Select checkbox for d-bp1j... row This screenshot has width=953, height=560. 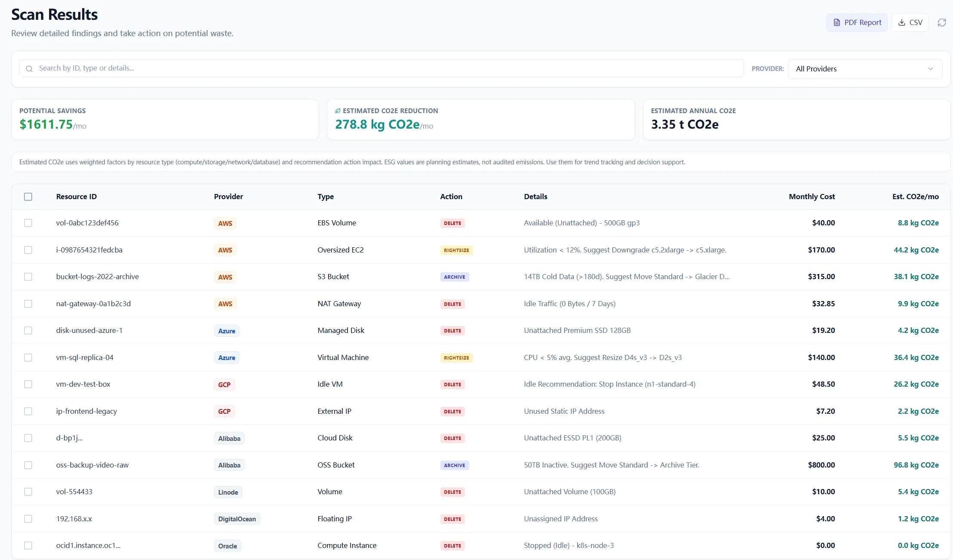(28, 438)
